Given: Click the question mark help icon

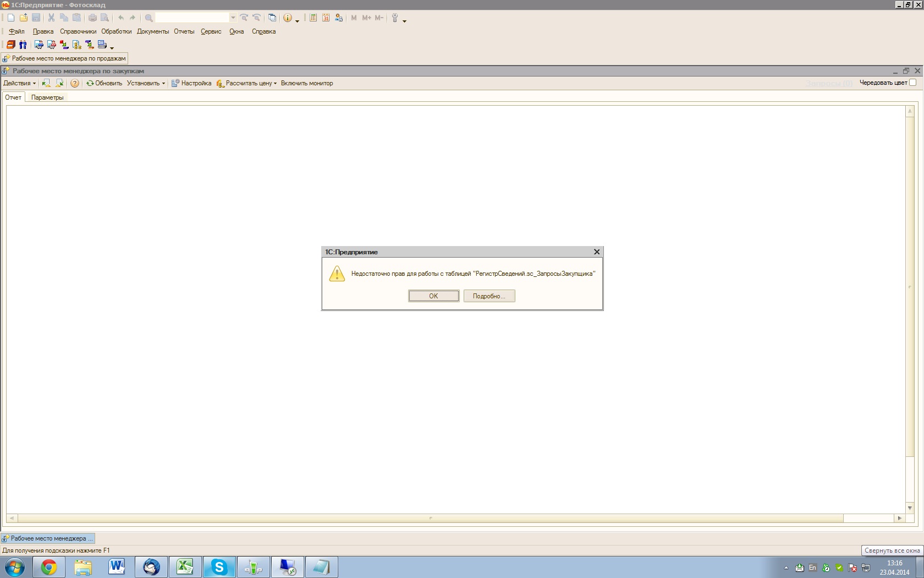Looking at the screenshot, I should [75, 83].
